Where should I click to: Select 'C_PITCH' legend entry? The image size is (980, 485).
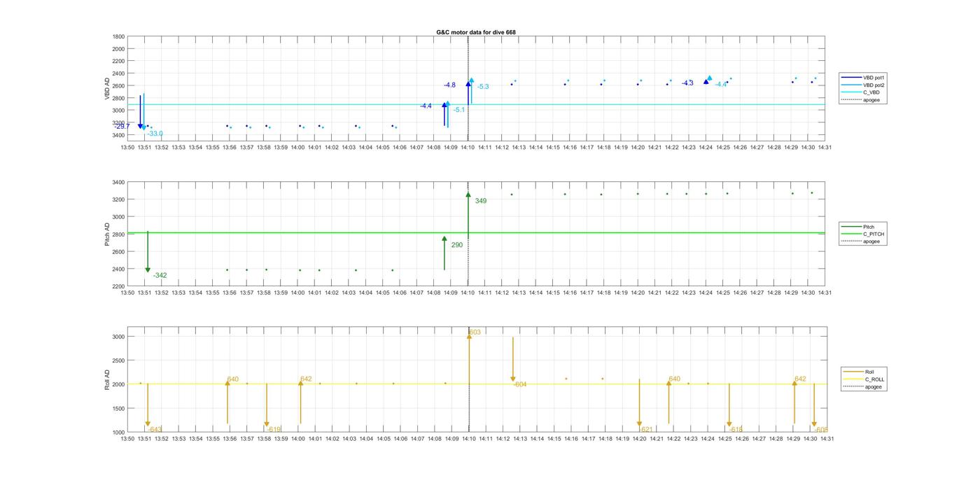coord(874,234)
